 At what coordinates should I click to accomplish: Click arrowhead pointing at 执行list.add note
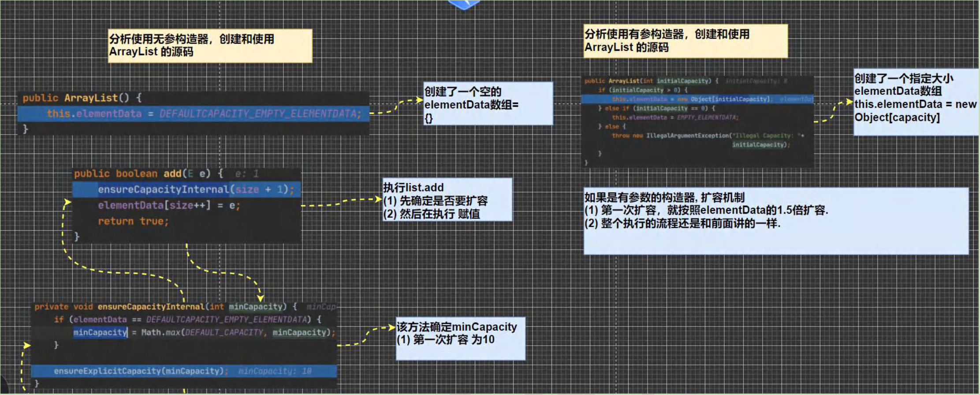(378, 199)
